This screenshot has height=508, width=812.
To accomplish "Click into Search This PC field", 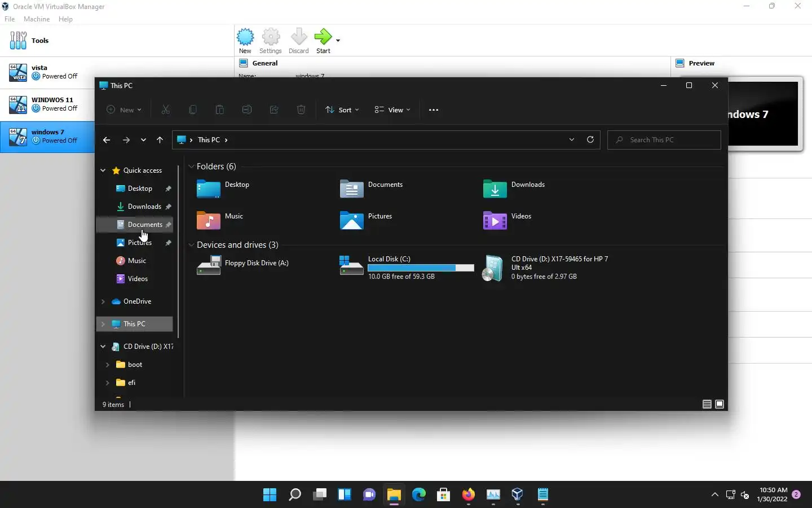I will click(664, 140).
